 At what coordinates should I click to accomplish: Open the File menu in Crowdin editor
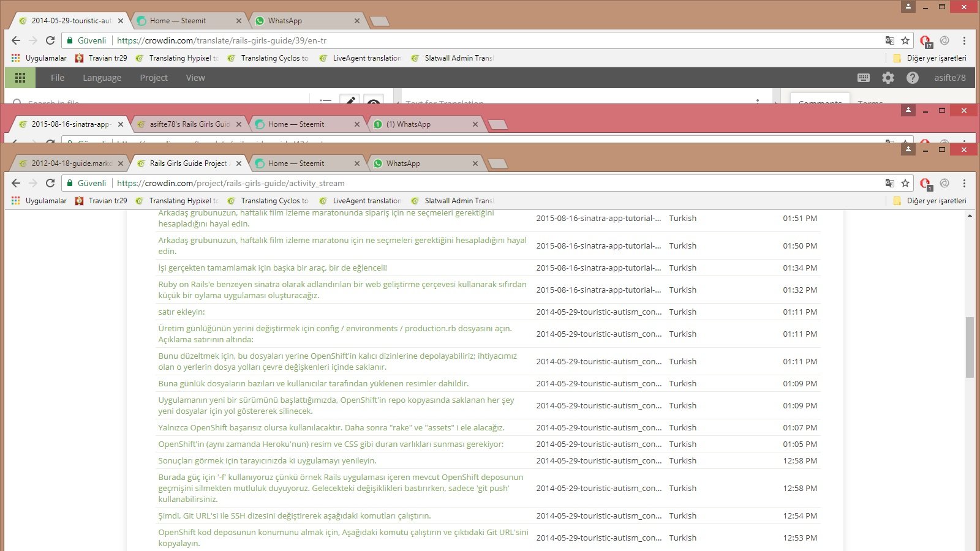point(58,78)
